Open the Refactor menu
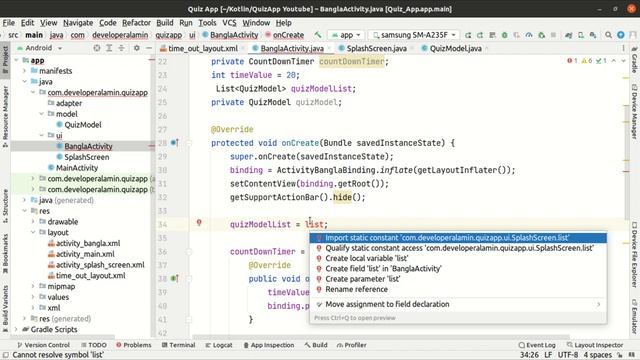Image resolution: width=640 pixels, height=360 pixels. [136, 23]
